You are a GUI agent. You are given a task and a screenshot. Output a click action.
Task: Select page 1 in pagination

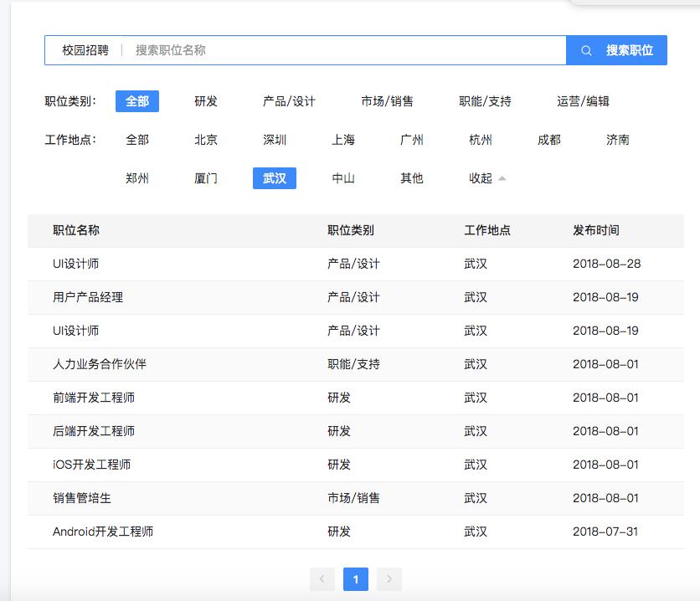coord(356,578)
